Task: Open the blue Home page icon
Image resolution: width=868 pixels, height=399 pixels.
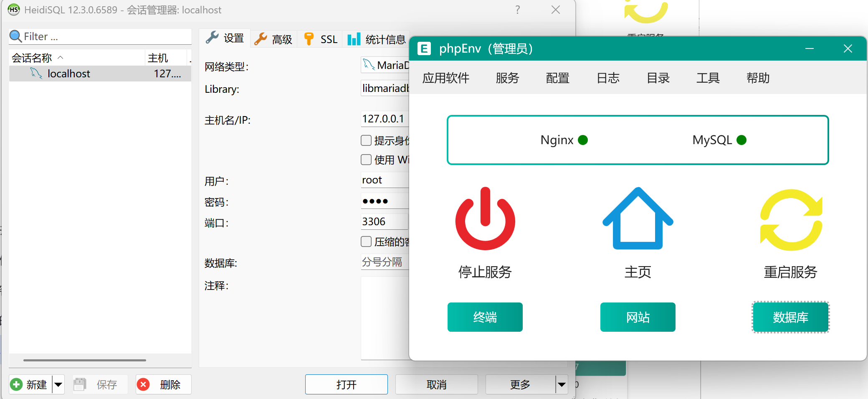Action: pyautogui.click(x=638, y=219)
